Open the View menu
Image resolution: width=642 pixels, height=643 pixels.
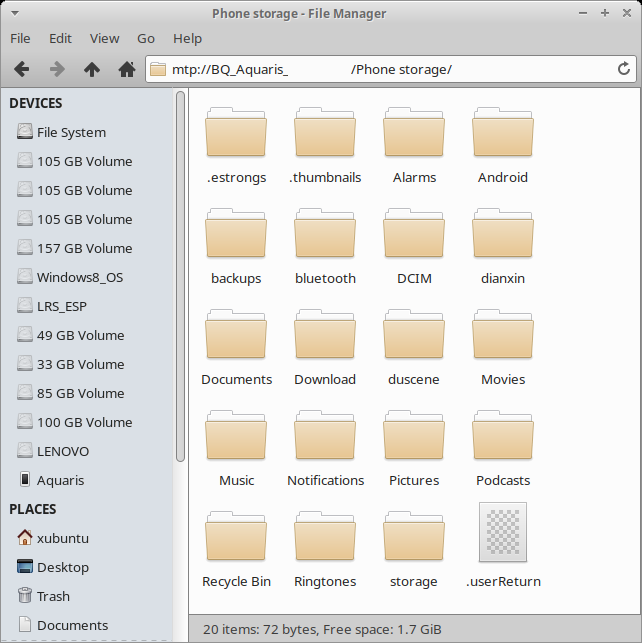coord(104,38)
